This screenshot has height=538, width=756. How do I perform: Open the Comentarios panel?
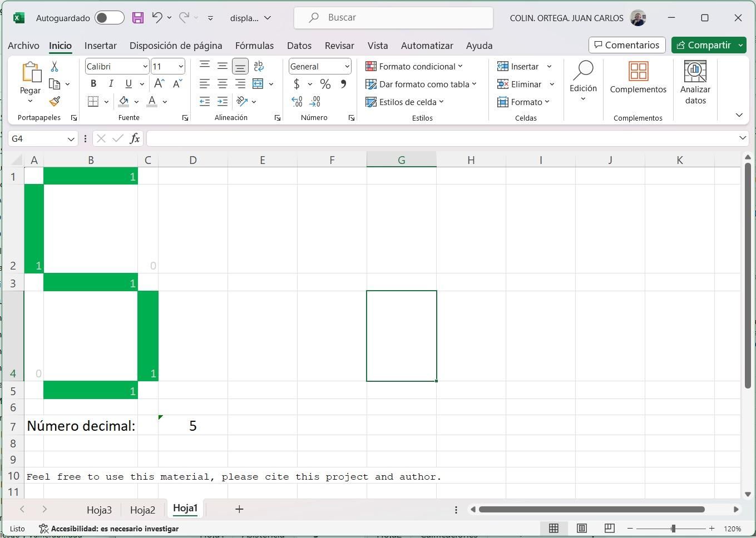point(626,45)
